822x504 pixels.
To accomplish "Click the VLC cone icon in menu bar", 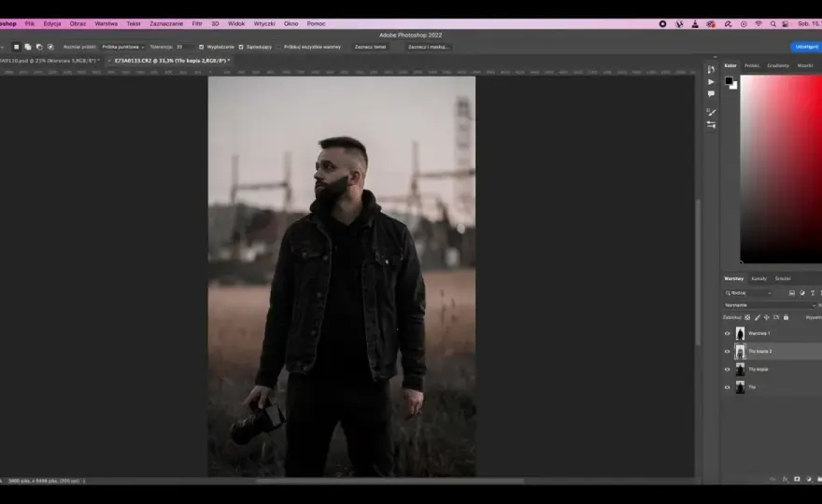I will click(695, 24).
